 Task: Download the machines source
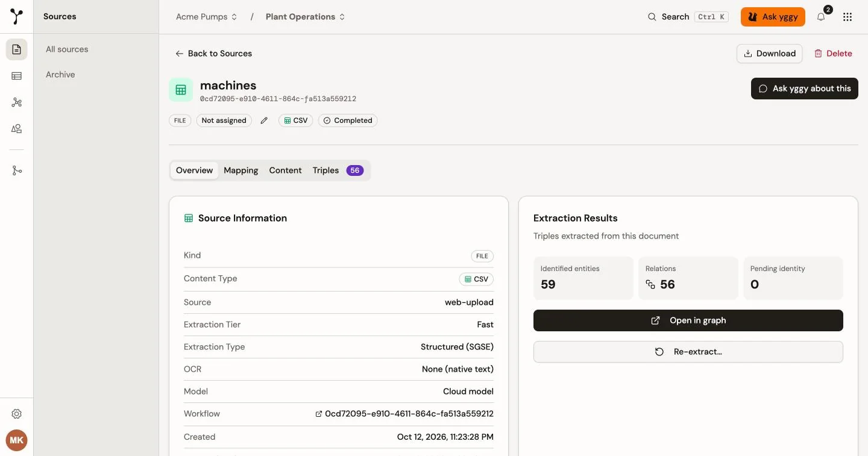(769, 54)
